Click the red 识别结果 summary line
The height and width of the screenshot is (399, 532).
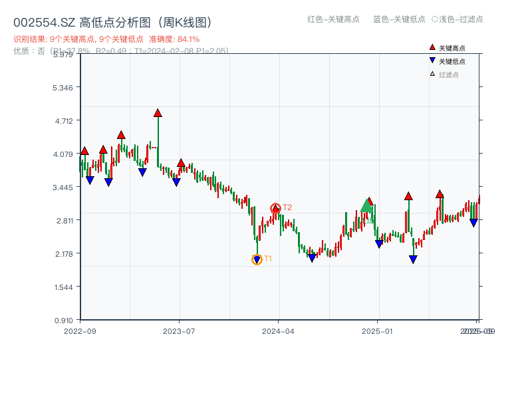coord(106,39)
